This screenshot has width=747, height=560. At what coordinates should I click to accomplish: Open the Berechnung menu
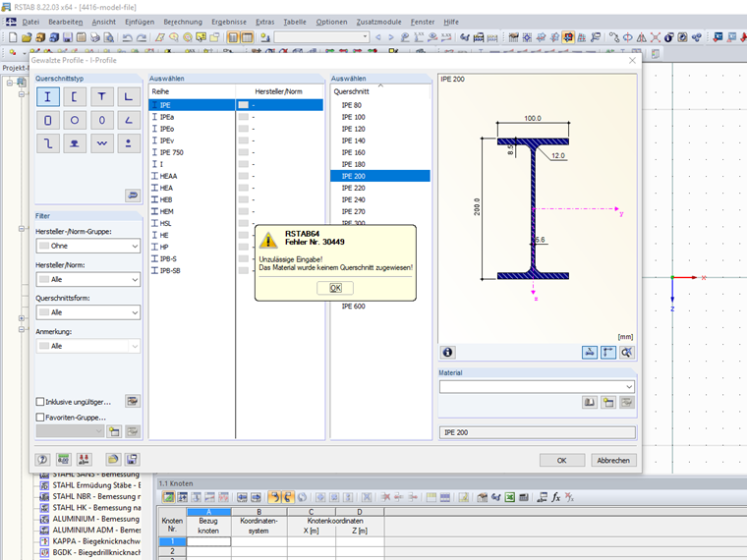[x=183, y=22]
